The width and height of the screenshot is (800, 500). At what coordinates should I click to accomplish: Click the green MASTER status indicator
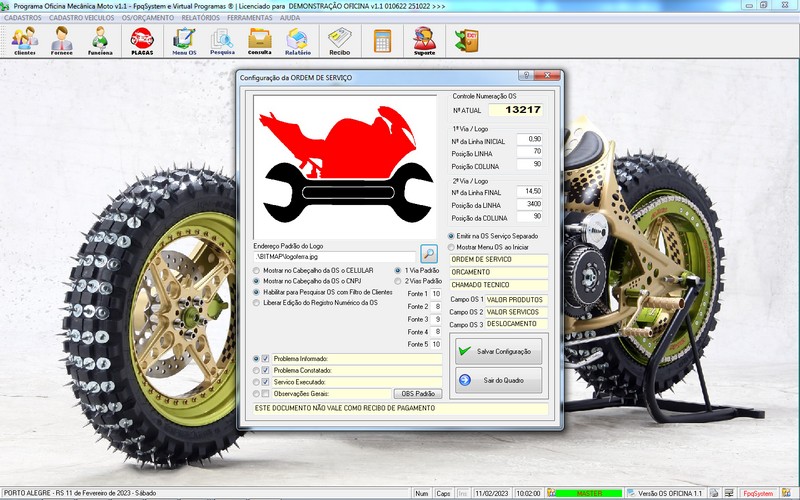tap(588, 493)
